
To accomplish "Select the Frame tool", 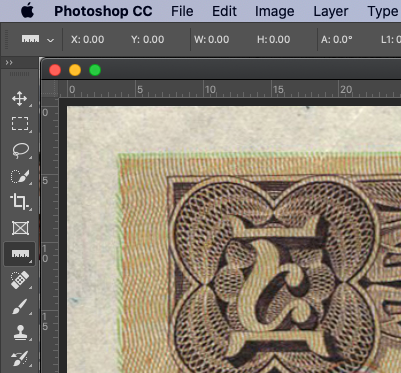I will [20, 228].
